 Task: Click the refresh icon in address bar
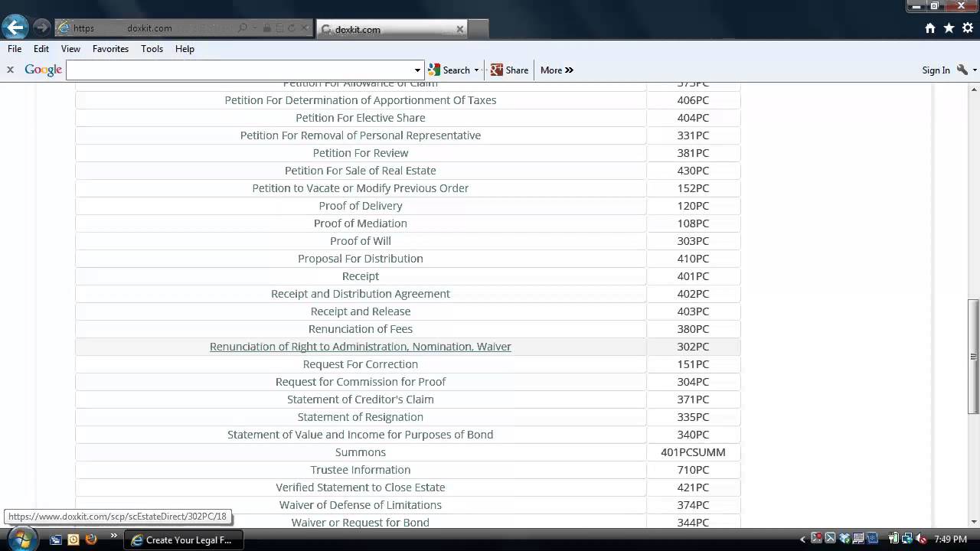(x=291, y=28)
